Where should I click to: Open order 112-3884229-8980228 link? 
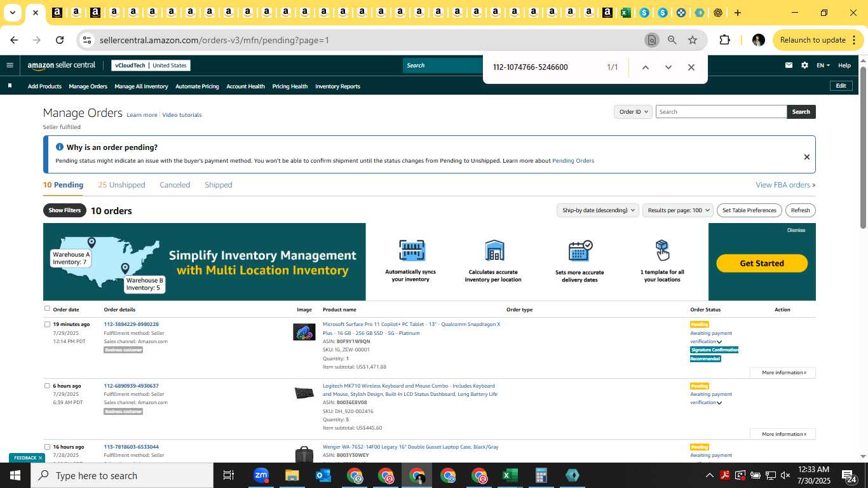click(131, 324)
